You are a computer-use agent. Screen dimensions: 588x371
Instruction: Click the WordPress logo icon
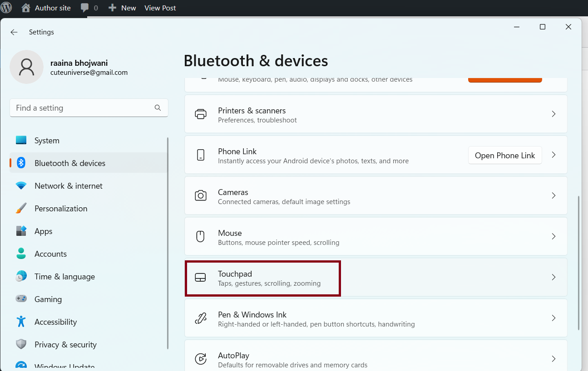coord(6,8)
